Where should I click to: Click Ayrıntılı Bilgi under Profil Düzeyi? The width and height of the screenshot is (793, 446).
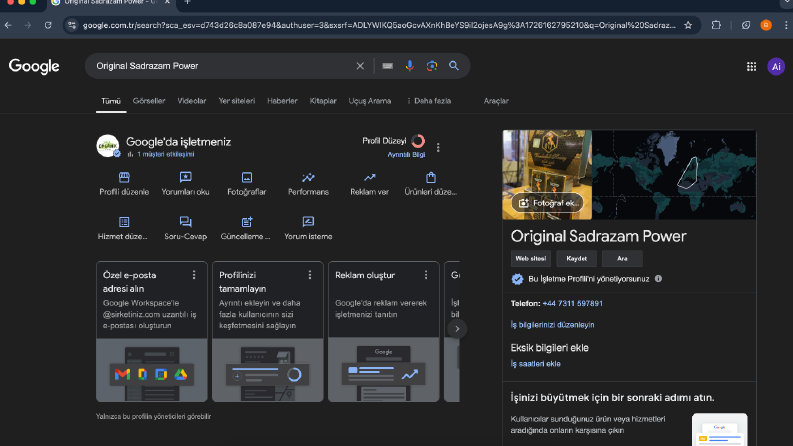pyautogui.click(x=406, y=155)
